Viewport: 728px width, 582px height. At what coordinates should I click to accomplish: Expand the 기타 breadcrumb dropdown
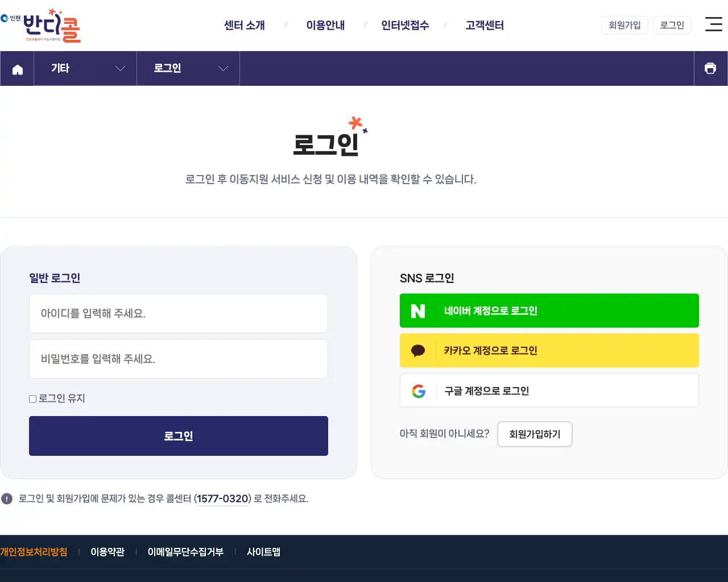click(85, 69)
